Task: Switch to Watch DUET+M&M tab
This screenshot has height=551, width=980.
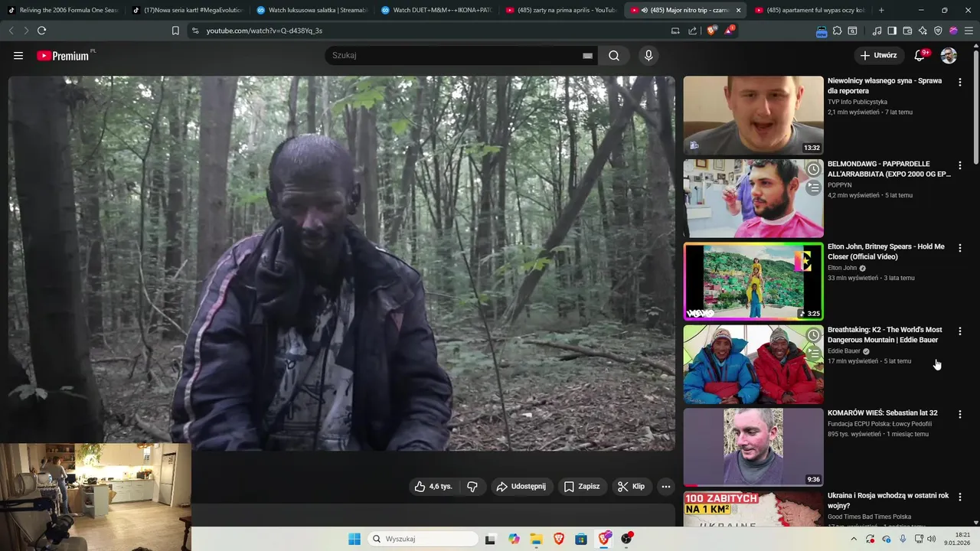Action: tap(436, 10)
